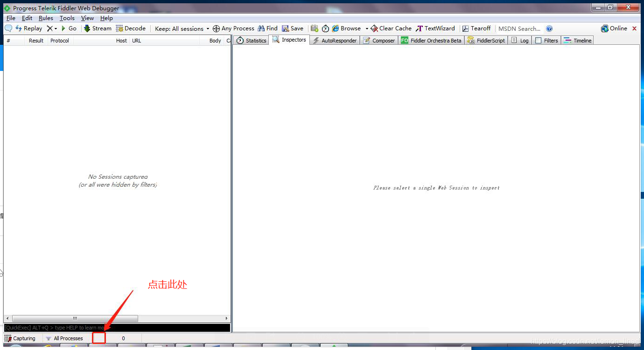Toggle Capturing in the status bar

click(20, 338)
